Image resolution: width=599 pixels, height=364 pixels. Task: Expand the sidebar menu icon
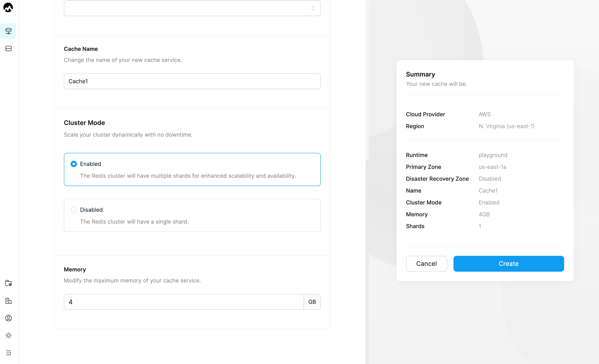click(8, 353)
